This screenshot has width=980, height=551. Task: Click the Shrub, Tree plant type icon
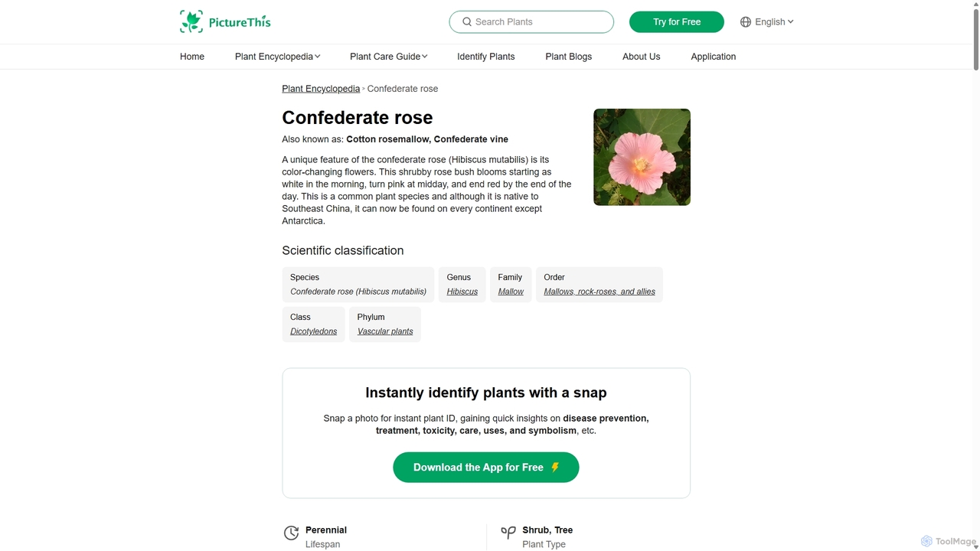pyautogui.click(x=508, y=532)
